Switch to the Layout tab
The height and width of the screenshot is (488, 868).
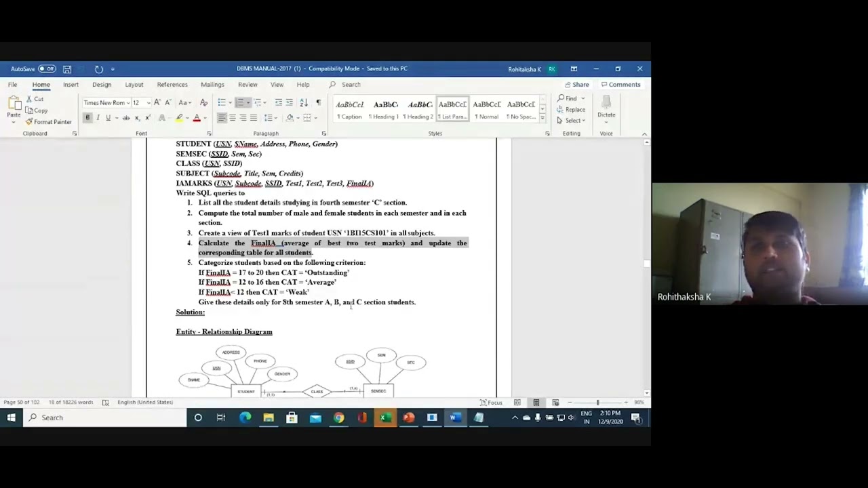[134, 85]
